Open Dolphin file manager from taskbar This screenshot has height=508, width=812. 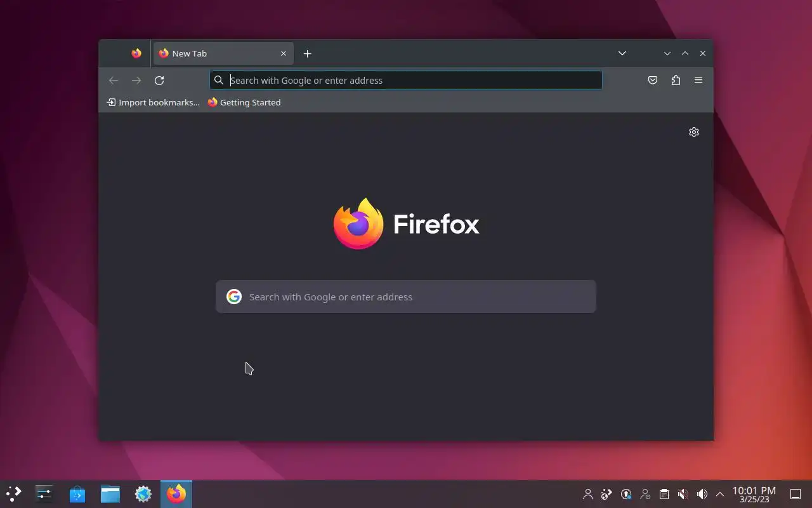coord(110,493)
